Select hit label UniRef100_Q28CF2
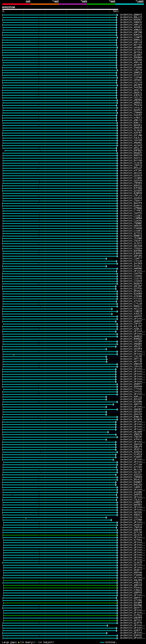Screen dimensions: 146x644 coord(131,630)
